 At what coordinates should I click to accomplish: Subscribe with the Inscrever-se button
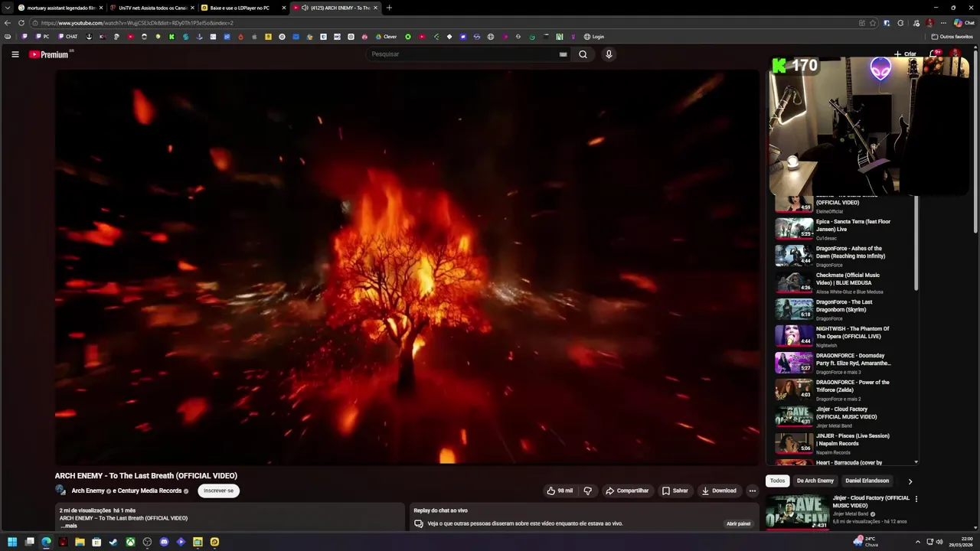[x=219, y=491]
